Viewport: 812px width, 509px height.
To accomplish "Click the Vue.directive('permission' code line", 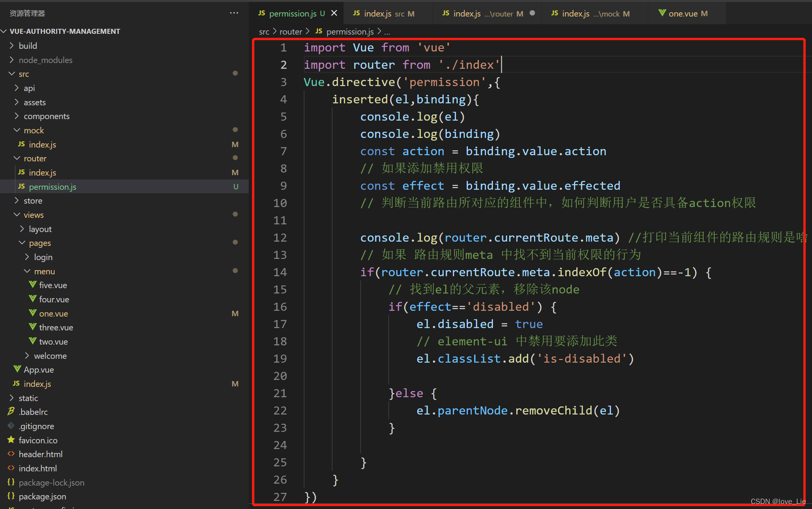I will pos(402,82).
